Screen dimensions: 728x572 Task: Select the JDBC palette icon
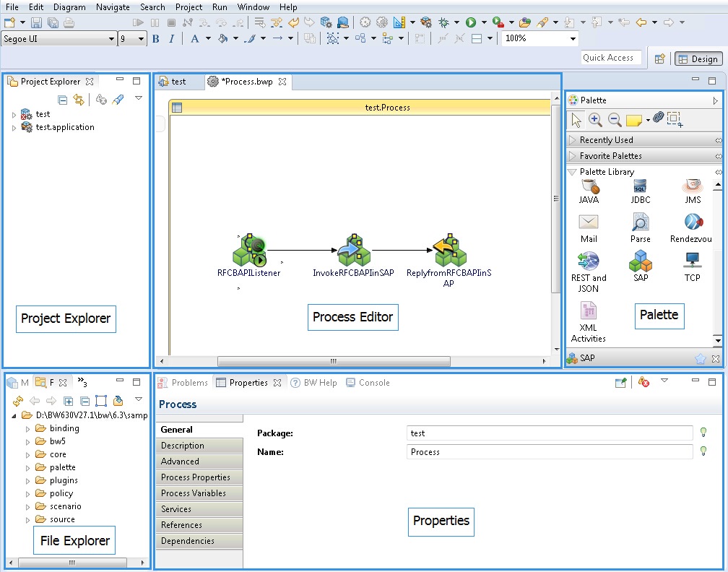[639, 188]
